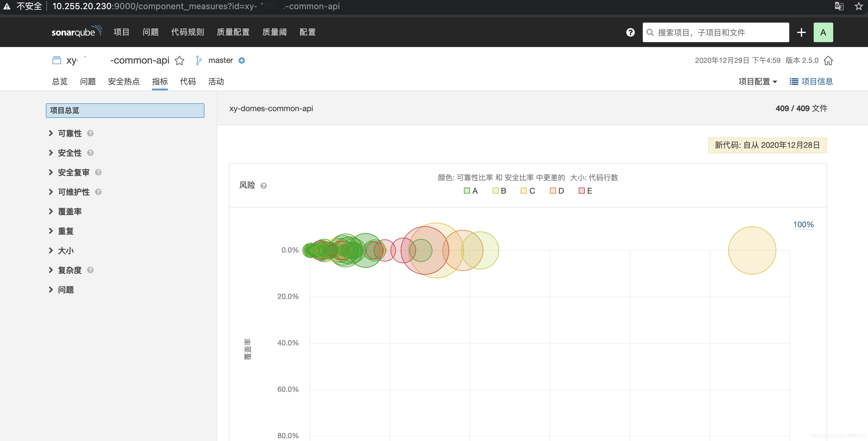Click the project folder icon near the title
This screenshot has height=441, width=868.
click(x=56, y=60)
